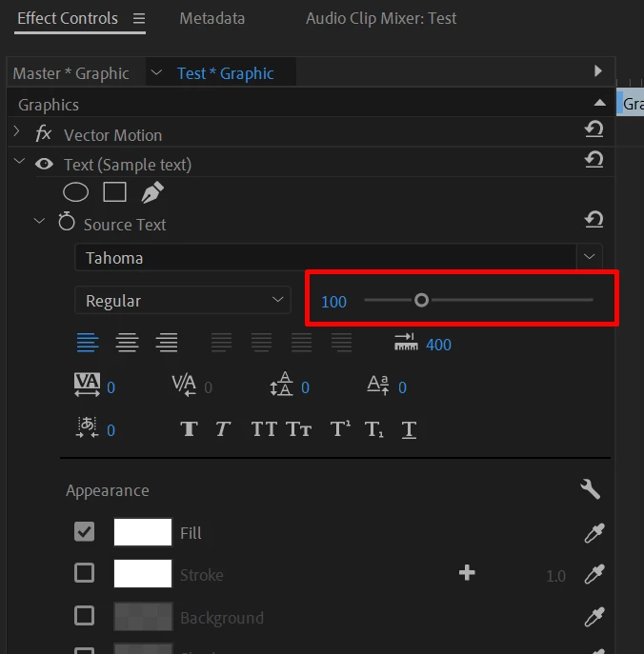The image size is (644, 654).
Task: Open the Regular font style dropdown
Action: [x=183, y=300]
